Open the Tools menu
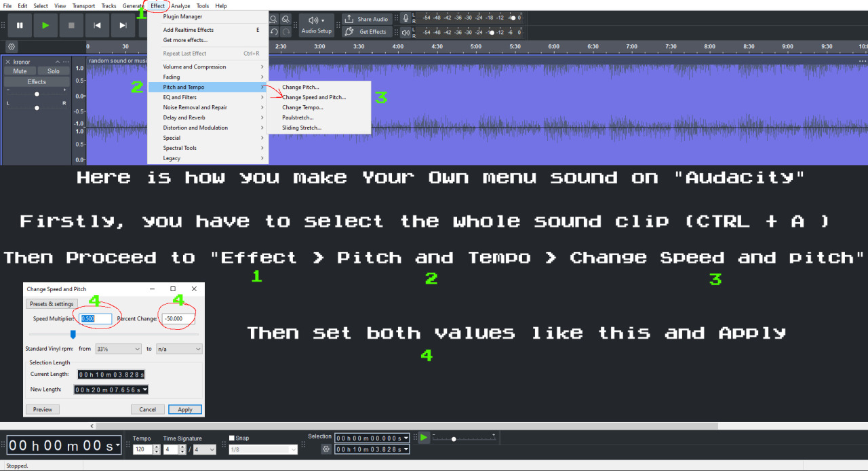The width and height of the screenshot is (868, 471). tap(203, 5)
